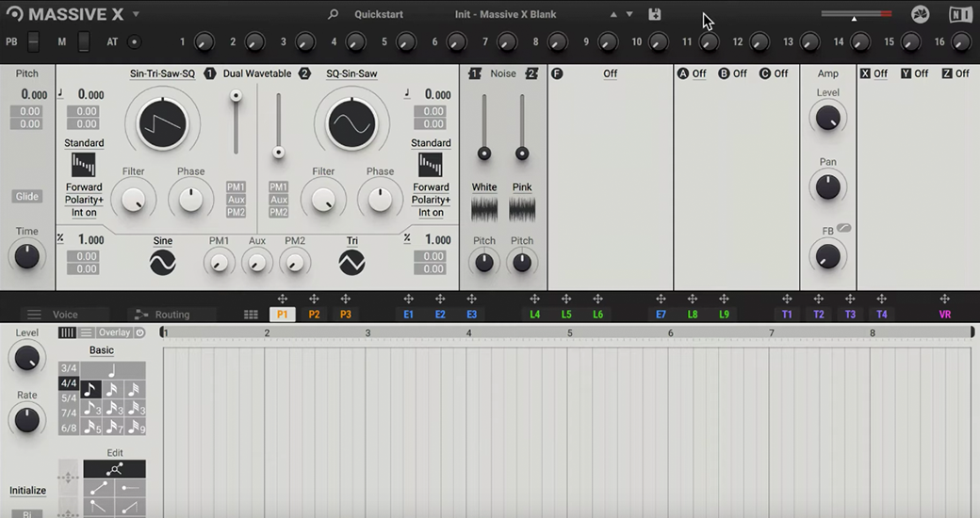Toggle PM2 routing on oscillator 2

pyautogui.click(x=278, y=212)
